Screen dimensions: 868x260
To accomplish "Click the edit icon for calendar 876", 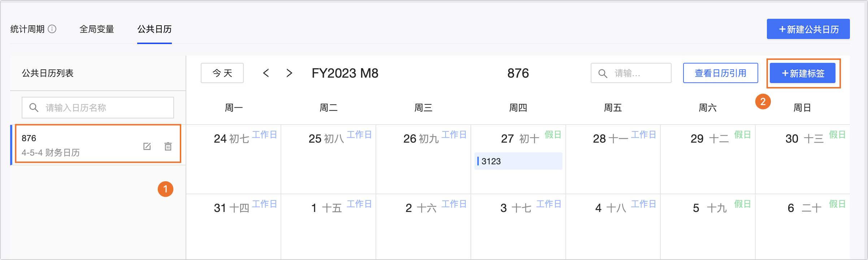I will [147, 146].
